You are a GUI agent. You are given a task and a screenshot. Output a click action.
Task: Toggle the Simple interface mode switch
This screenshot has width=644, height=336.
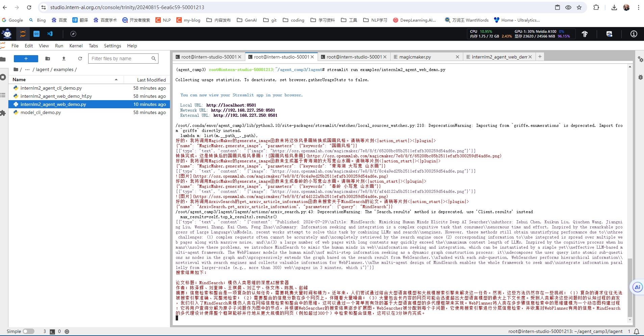28,332
